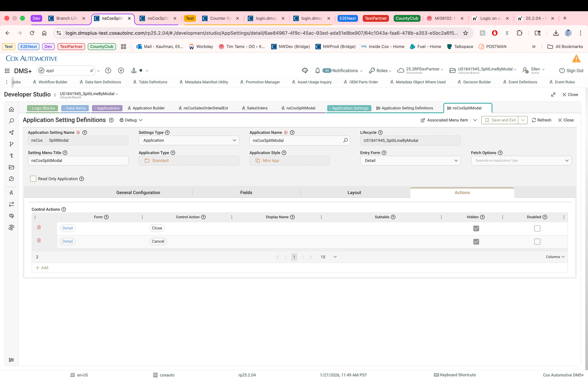Image resolution: width=588 pixels, height=380 pixels.
Task: Check Disabled for the Cancel action
Action: click(x=537, y=242)
